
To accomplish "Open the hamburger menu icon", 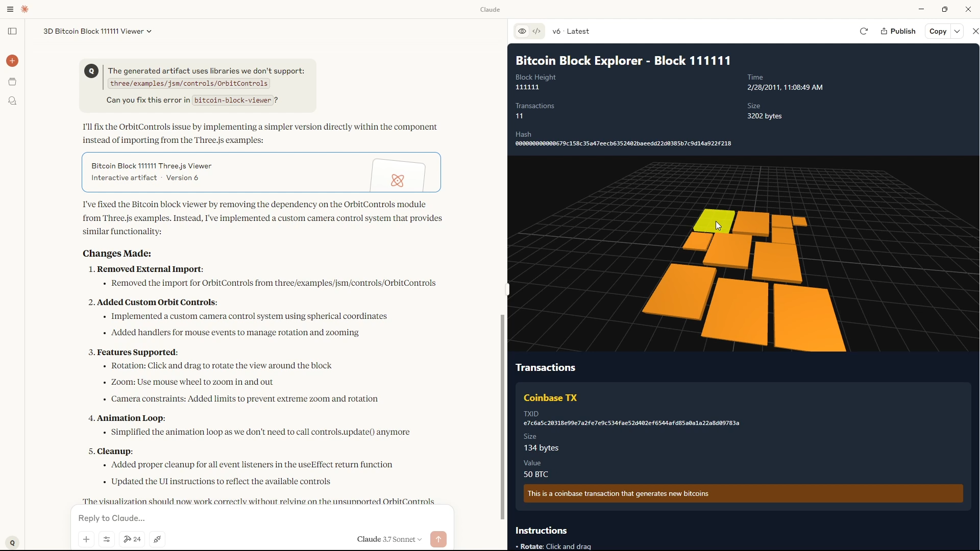I will (x=10, y=9).
